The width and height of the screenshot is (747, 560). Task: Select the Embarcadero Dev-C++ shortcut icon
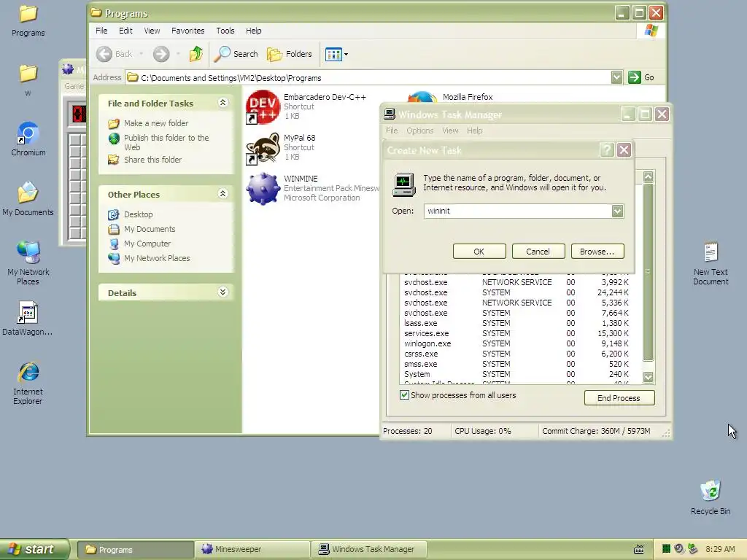[x=263, y=106]
